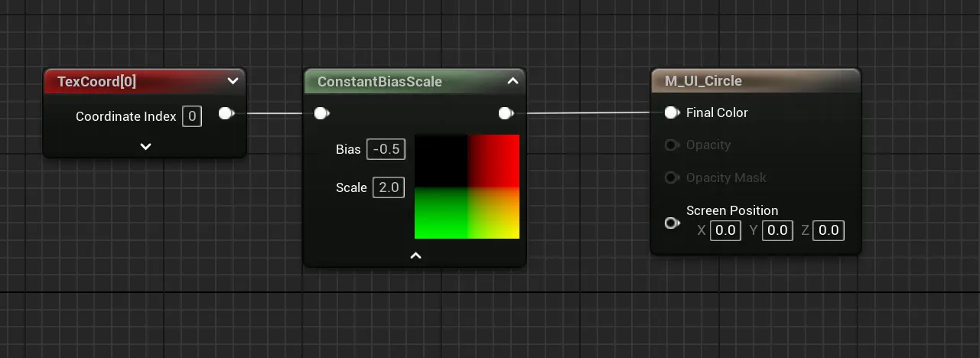Select the Screen Position Y value field
Viewport: 980px width, 358px height.
click(777, 230)
